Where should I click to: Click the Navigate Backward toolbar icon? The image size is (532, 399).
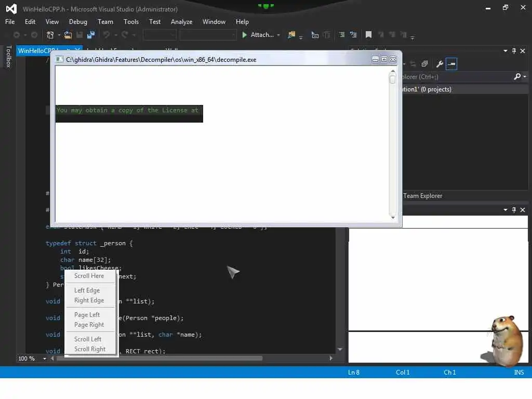coord(16,35)
